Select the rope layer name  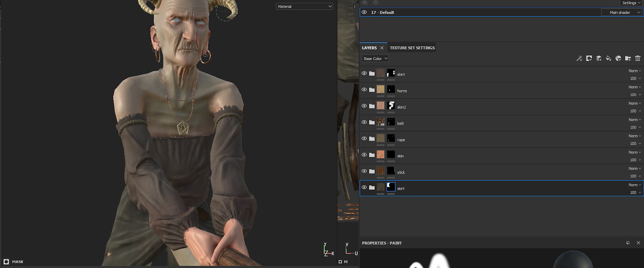pos(401,140)
